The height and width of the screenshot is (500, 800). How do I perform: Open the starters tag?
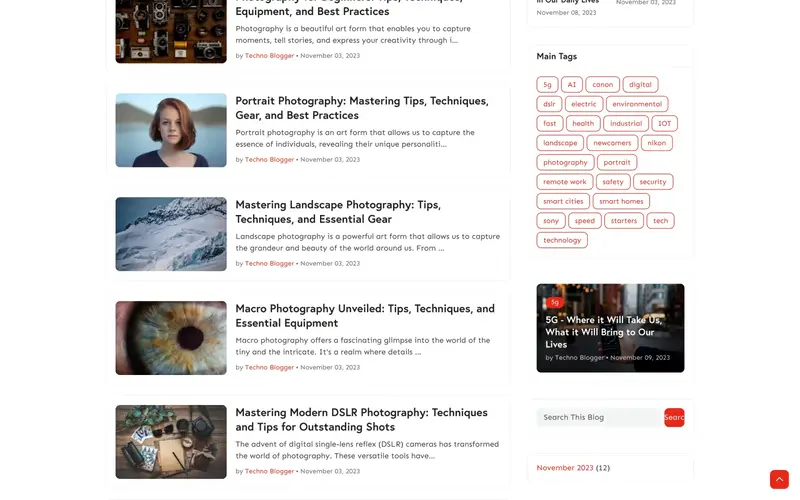(624, 220)
